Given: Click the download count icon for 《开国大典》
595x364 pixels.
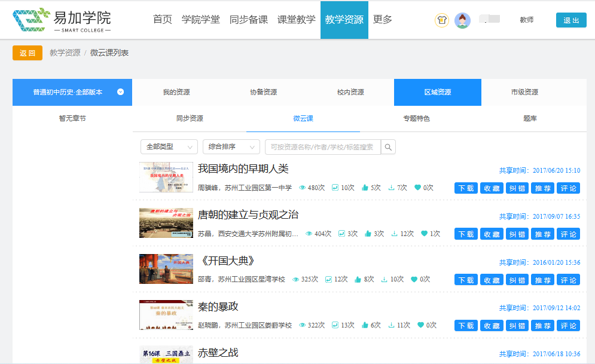Looking at the screenshot, I should point(385,280).
